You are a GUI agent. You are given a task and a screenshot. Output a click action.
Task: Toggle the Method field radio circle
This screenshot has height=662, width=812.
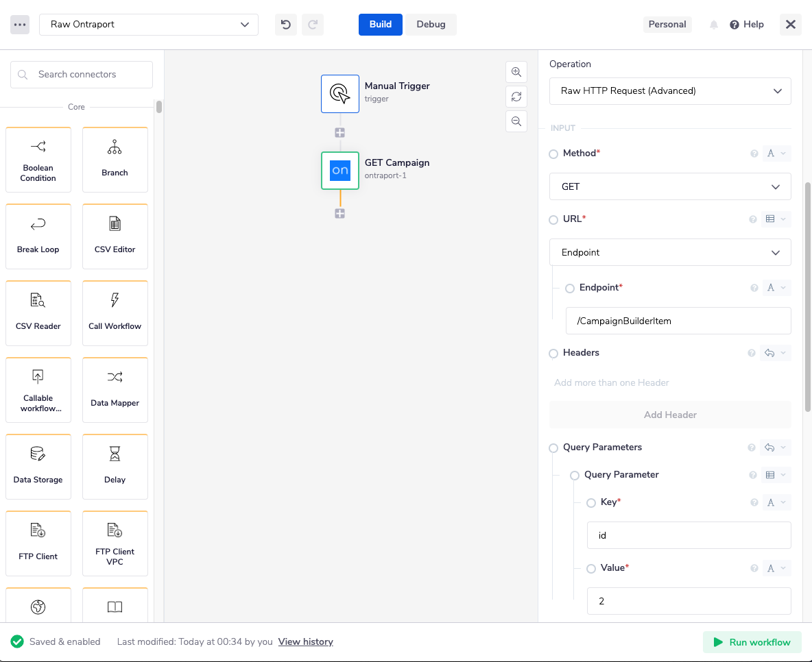click(553, 154)
